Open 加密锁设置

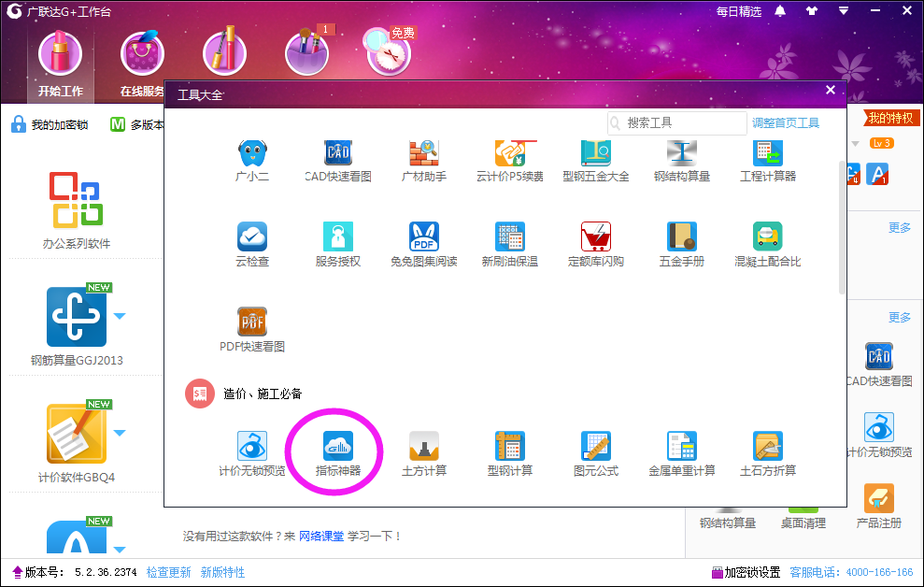click(x=746, y=572)
